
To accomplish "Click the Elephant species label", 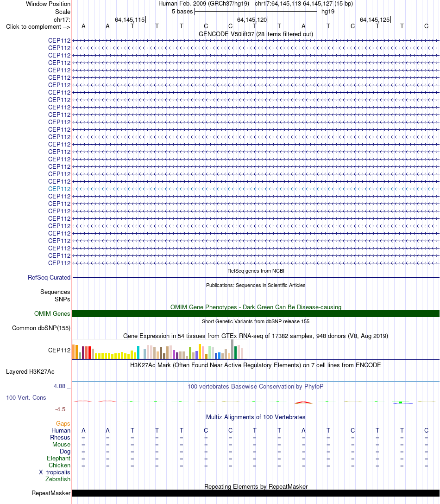I will point(58,459).
